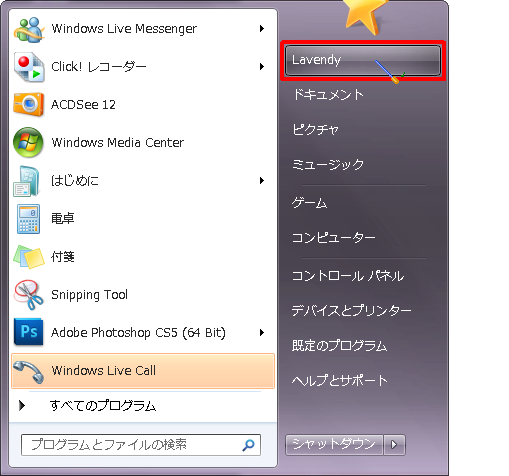Open shutdown options arrow button
Image resolution: width=509 pixels, height=476 pixels.
[x=394, y=445]
